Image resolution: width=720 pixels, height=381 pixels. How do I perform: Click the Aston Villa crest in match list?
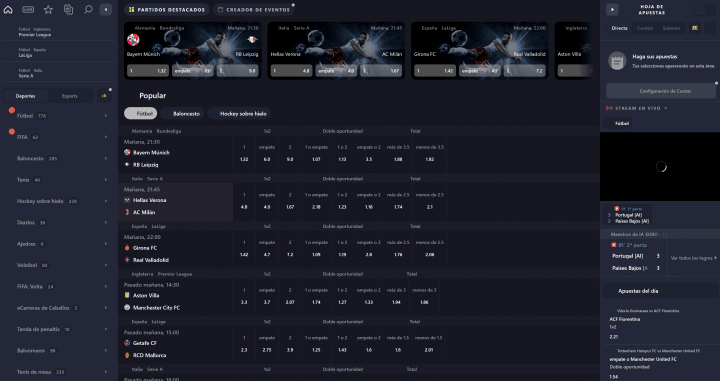tap(127, 296)
